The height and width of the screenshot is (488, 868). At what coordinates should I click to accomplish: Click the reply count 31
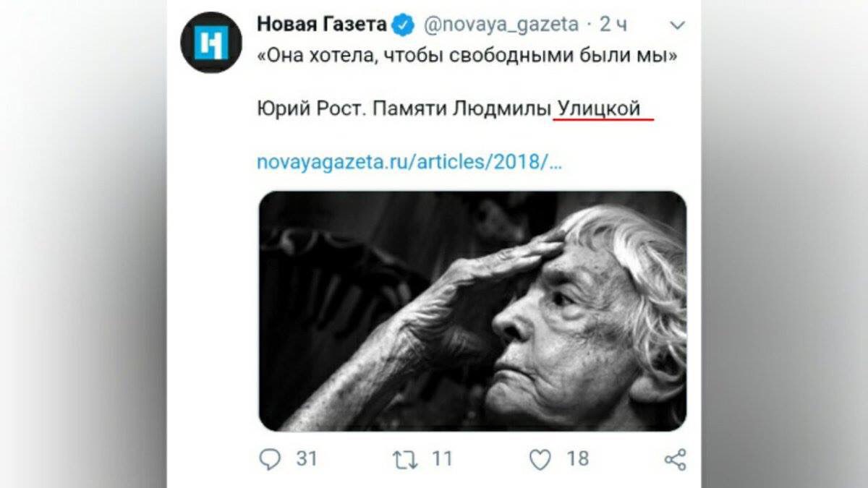click(307, 458)
